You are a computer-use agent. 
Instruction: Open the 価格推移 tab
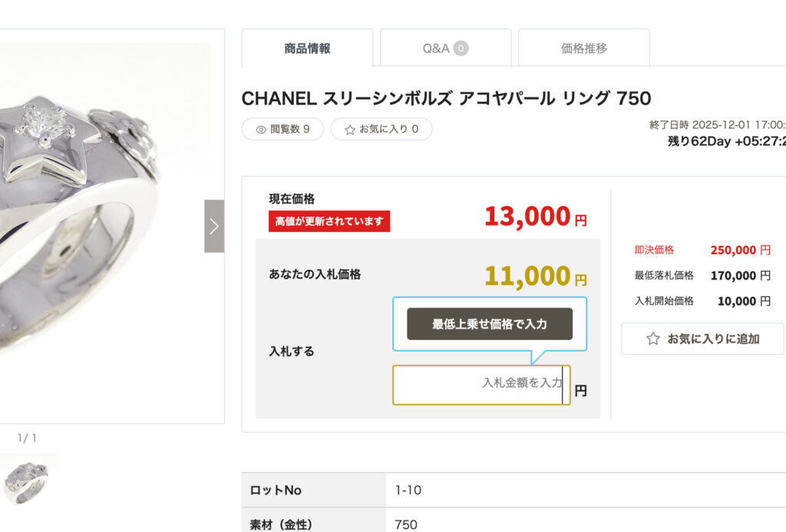tap(584, 48)
